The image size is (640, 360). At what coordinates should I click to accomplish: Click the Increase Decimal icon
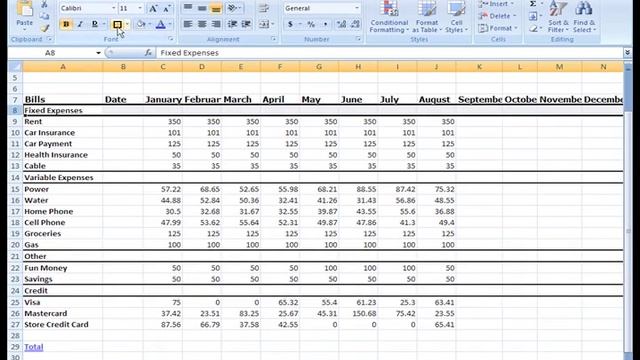[x=341, y=24]
